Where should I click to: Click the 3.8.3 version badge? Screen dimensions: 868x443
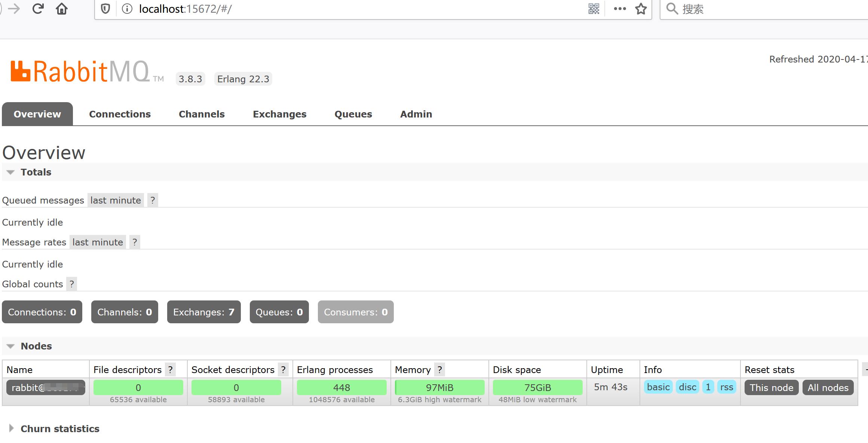coord(190,79)
